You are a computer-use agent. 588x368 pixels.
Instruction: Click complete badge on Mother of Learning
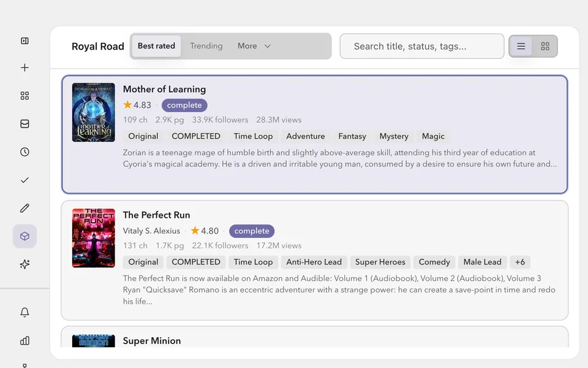(184, 105)
